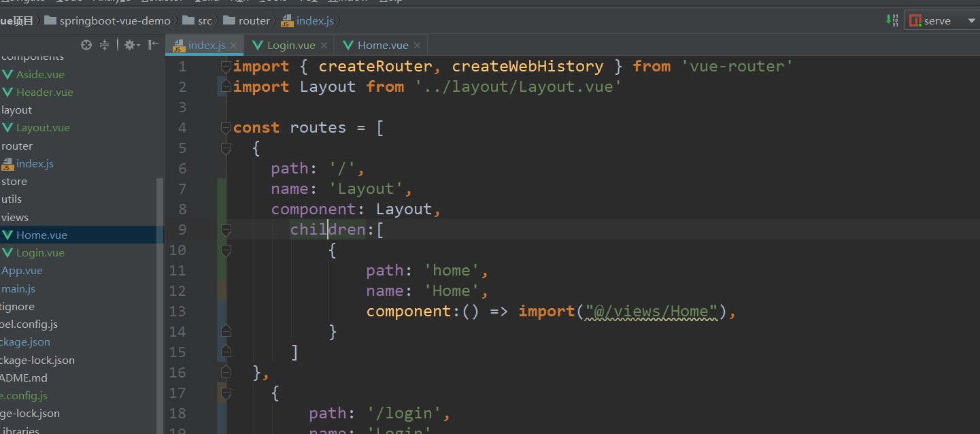Image resolution: width=980 pixels, height=434 pixels.
Task: Close the index.js tab
Action: pos(234,46)
